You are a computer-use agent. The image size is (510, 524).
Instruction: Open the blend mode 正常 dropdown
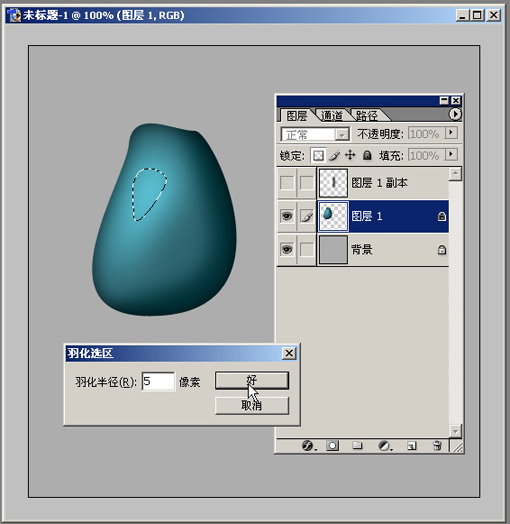(x=342, y=135)
